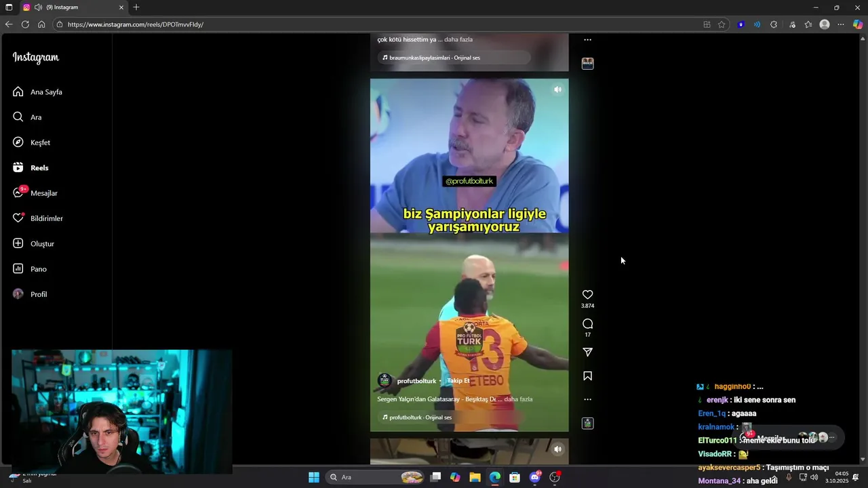The image size is (868, 488).
Task: Open the favorites list icon
Action: (808, 24)
